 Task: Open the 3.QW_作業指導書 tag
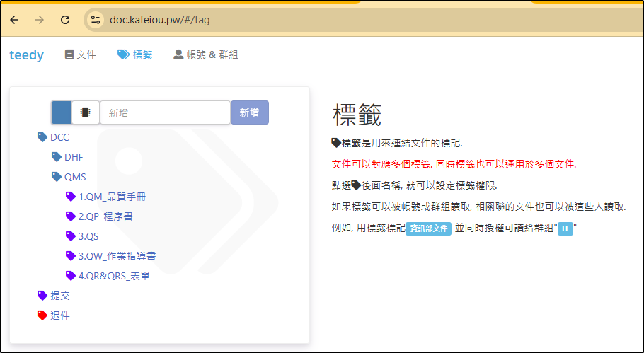117,256
